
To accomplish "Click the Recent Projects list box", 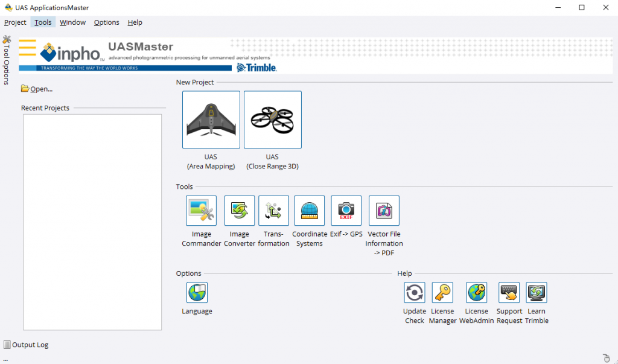I will [x=92, y=222].
